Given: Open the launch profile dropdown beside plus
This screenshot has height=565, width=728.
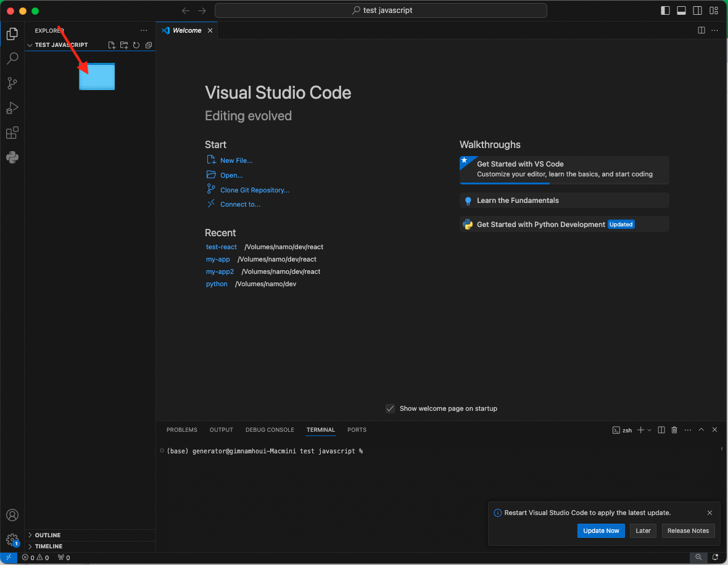Looking at the screenshot, I should [649, 430].
